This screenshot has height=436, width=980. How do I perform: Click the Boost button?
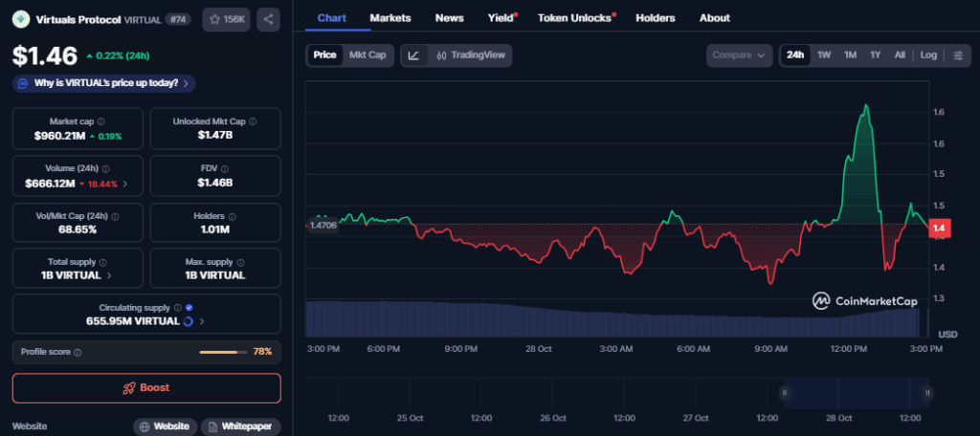click(x=146, y=388)
